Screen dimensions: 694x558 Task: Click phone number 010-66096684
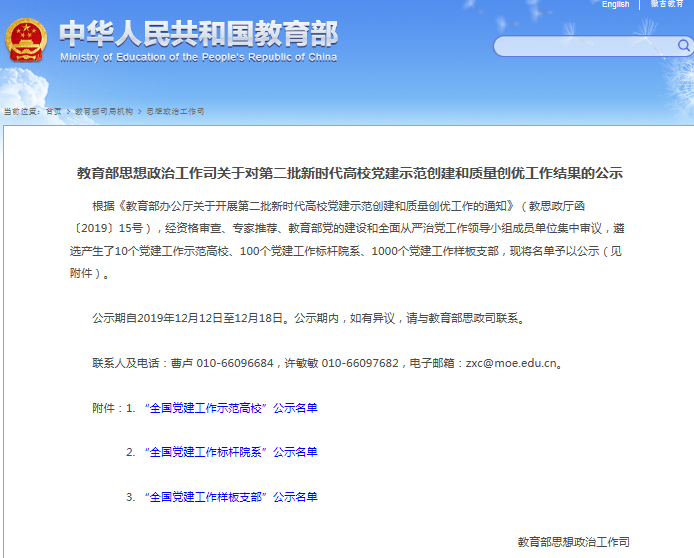click(233, 364)
